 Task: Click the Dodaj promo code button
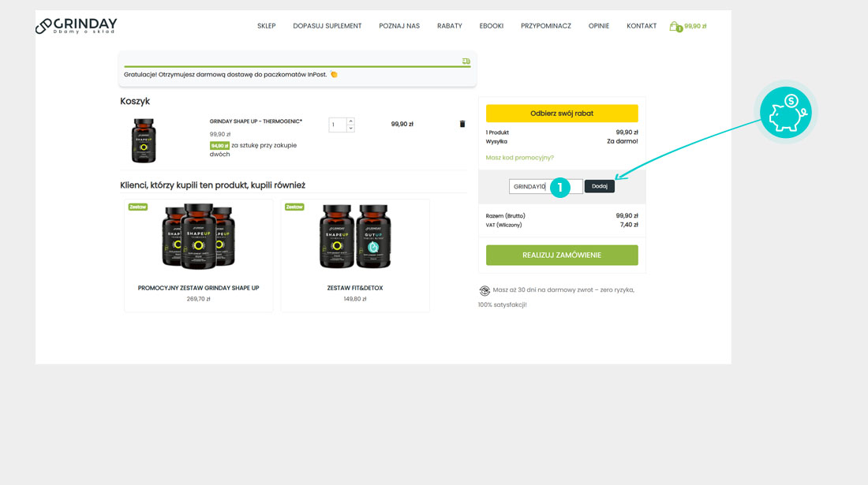pos(600,186)
